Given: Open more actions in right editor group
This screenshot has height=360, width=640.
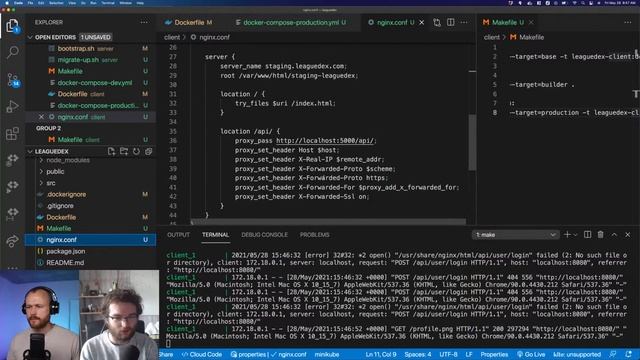Looking at the screenshot, I should tap(628, 22).
